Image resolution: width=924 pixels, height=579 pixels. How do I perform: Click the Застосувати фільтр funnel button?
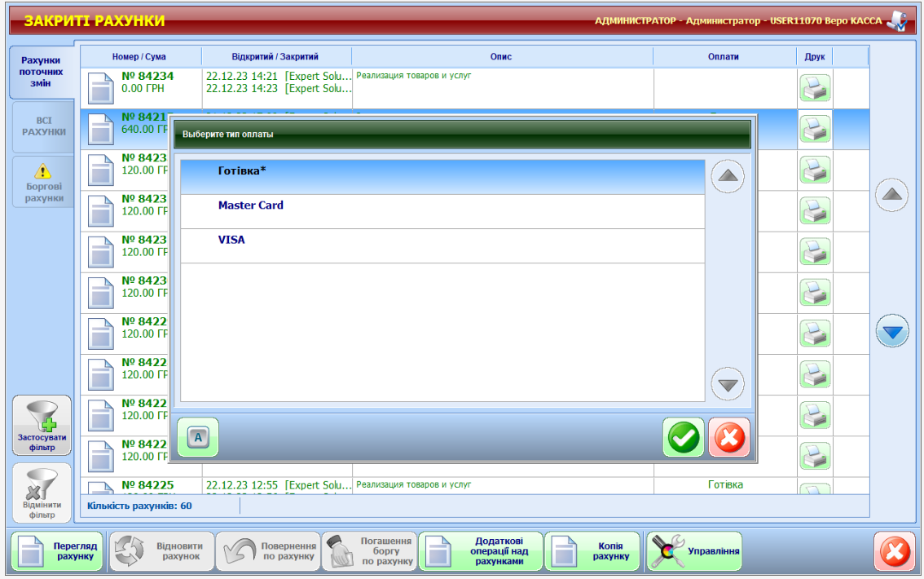(42, 425)
